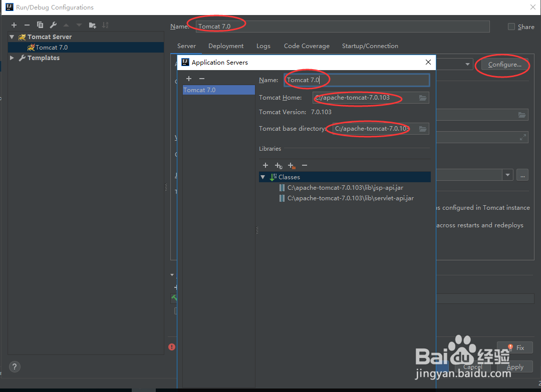The image size is (541, 392).
Task: Enable the Share checkbox
Action: pos(511,27)
